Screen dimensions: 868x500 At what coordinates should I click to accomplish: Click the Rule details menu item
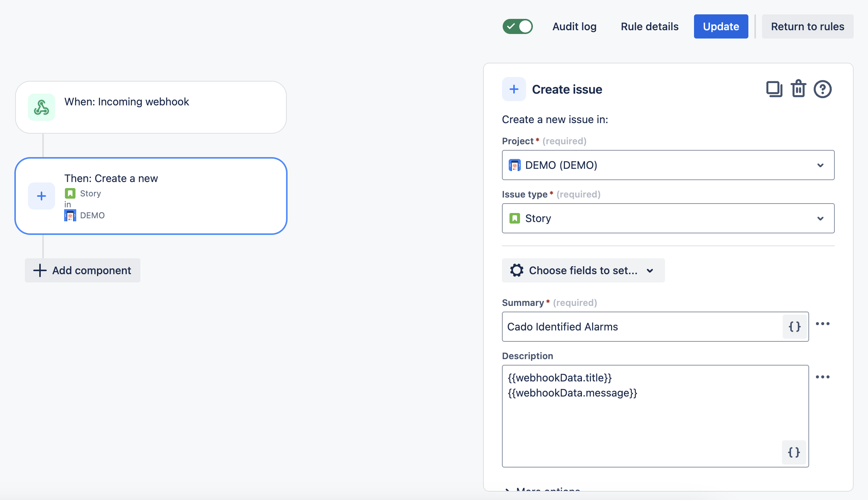pos(649,26)
